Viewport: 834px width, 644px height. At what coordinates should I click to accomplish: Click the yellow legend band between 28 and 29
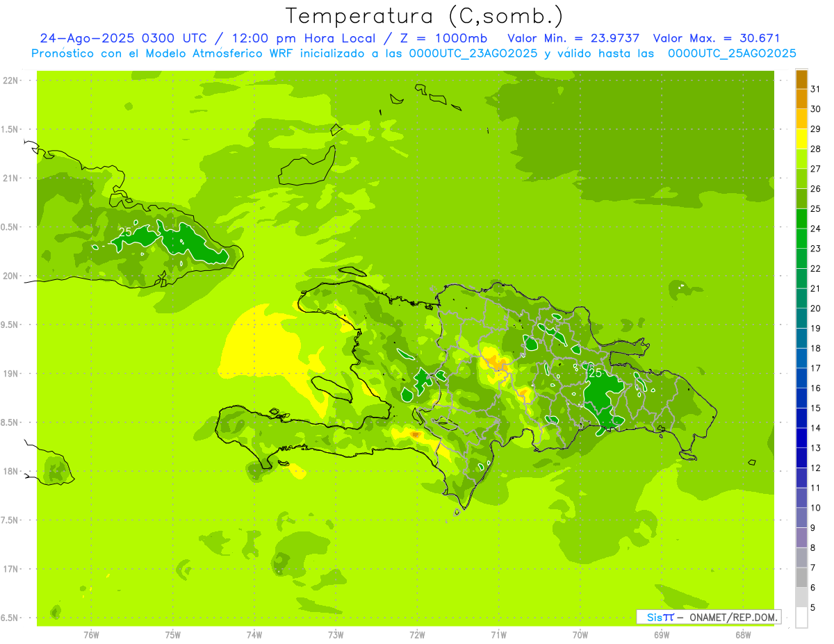801,139
